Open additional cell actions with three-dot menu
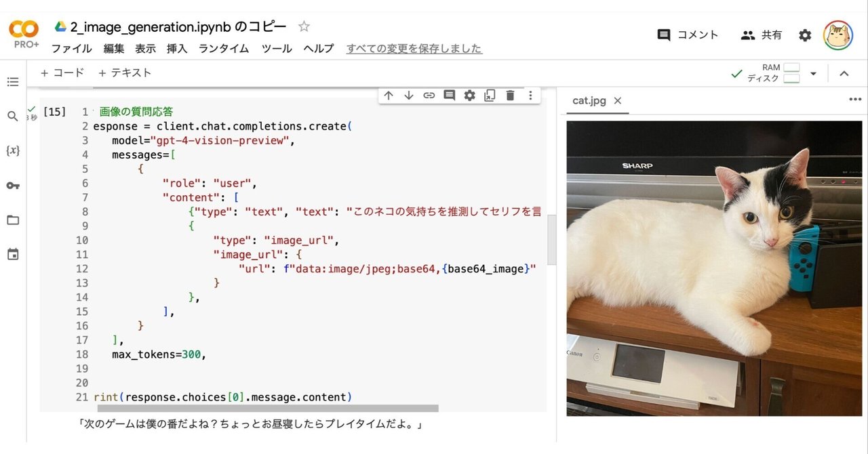Image resolution: width=868 pixels, height=454 pixels. (530, 96)
